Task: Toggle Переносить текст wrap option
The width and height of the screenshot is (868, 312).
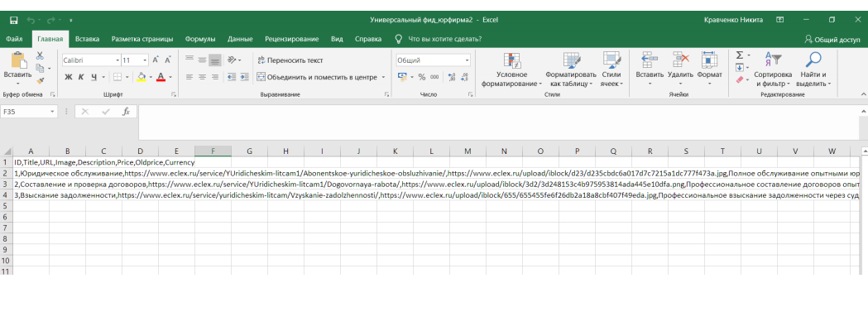Action: coord(290,60)
